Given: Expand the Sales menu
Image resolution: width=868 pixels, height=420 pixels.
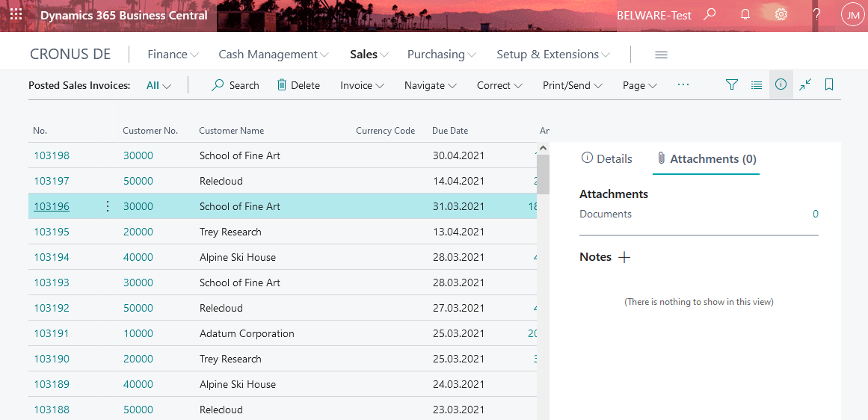Looking at the screenshot, I should [369, 55].
